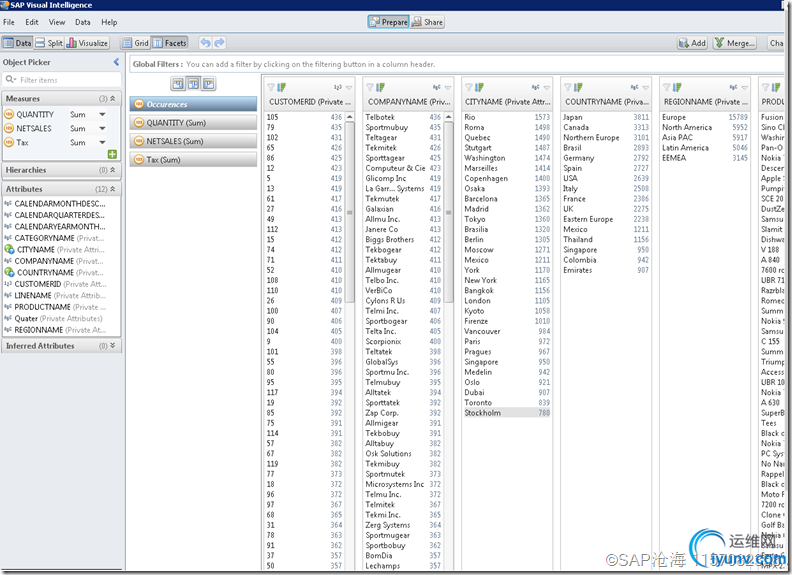
Task: Collapse the Hierarchies section
Action: [113, 170]
